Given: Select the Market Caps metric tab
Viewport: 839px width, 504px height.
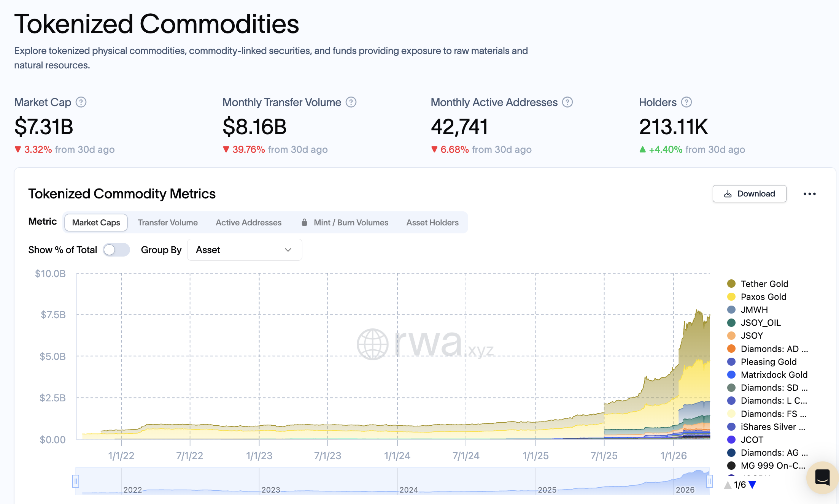Looking at the screenshot, I should 96,222.
